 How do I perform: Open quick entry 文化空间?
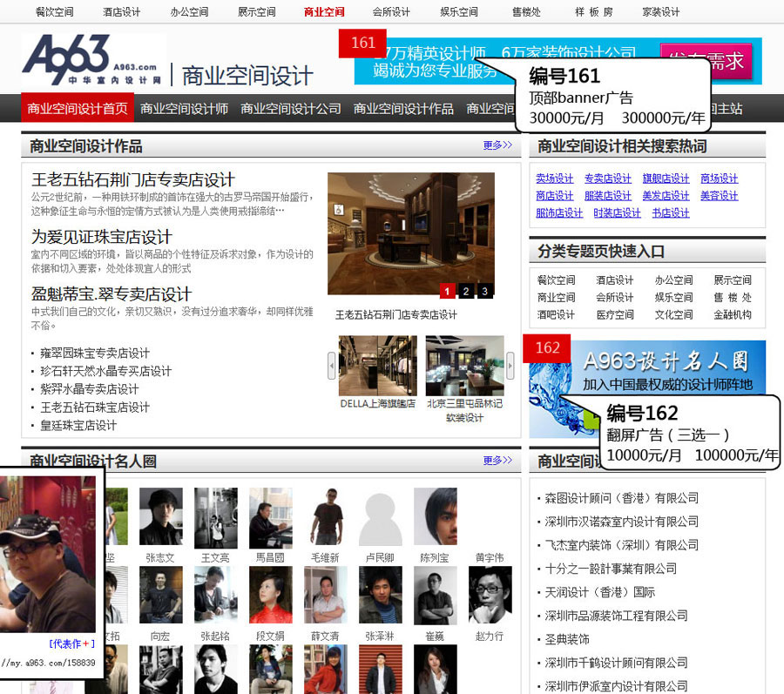click(674, 314)
